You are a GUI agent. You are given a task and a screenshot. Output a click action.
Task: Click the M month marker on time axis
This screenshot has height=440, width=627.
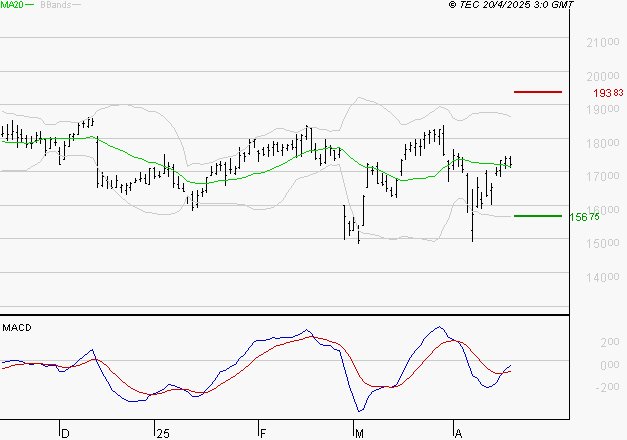pos(359,434)
